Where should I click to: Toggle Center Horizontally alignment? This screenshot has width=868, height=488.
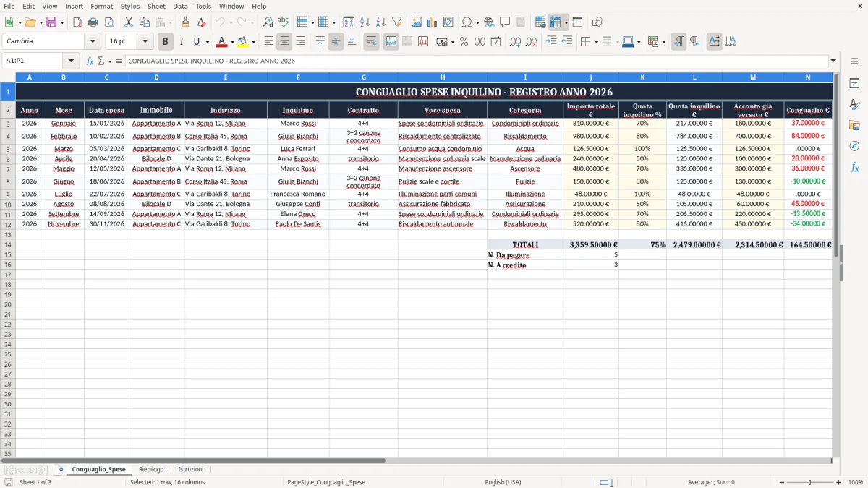pyautogui.click(x=285, y=42)
